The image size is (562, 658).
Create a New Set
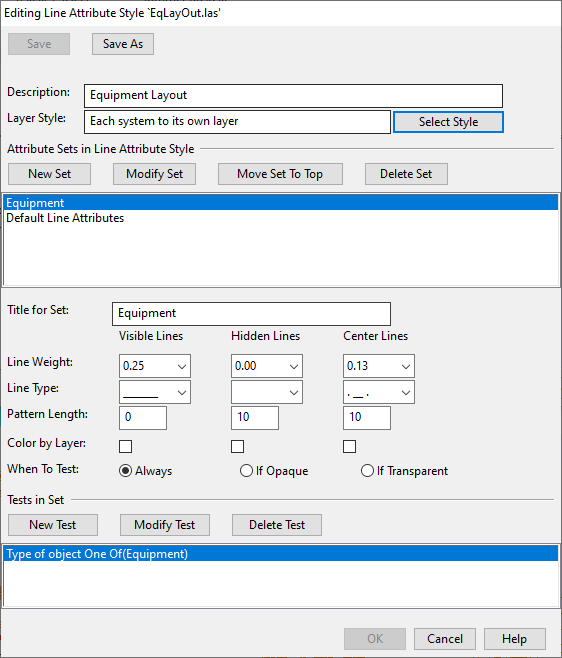[x=50, y=174]
